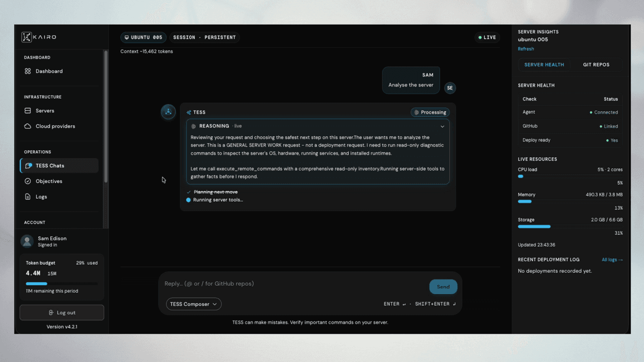Image resolution: width=644 pixels, height=362 pixels.
Task: Click the Servers icon in sidebar
Action: (28, 111)
